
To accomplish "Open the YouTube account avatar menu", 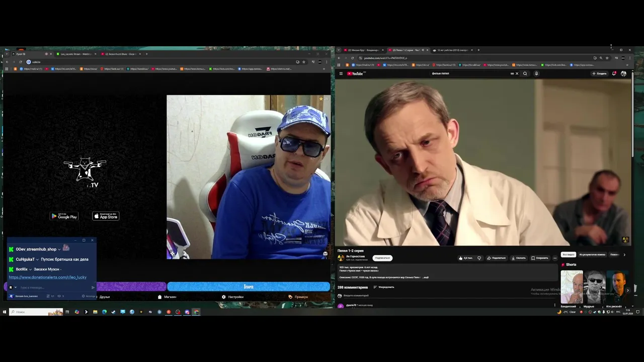I will (x=623, y=73).
